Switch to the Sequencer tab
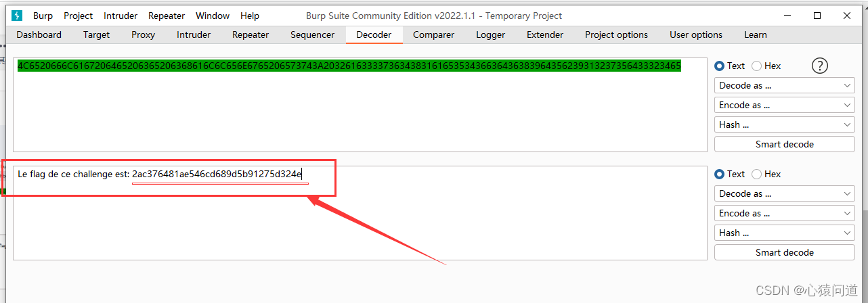This screenshot has width=868, height=303. pyautogui.click(x=313, y=34)
